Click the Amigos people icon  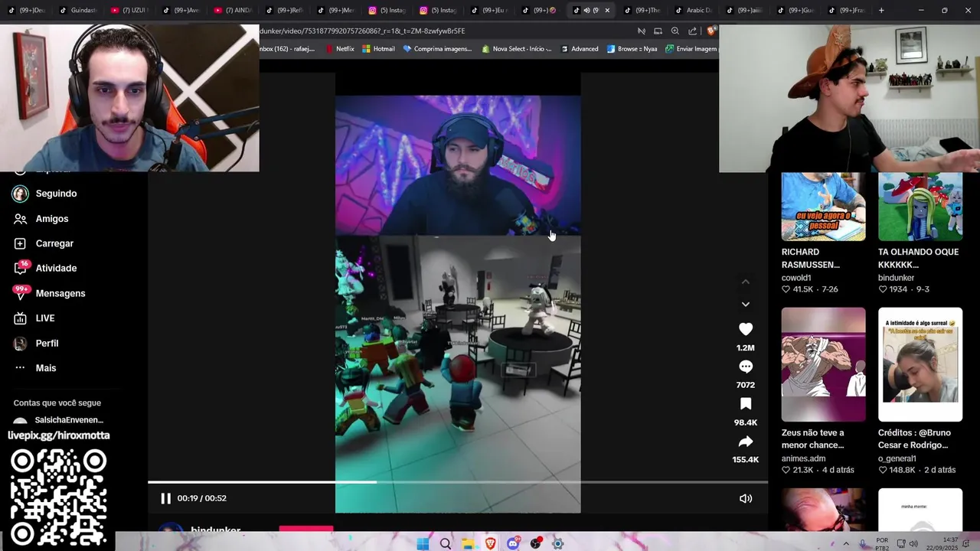click(x=20, y=219)
